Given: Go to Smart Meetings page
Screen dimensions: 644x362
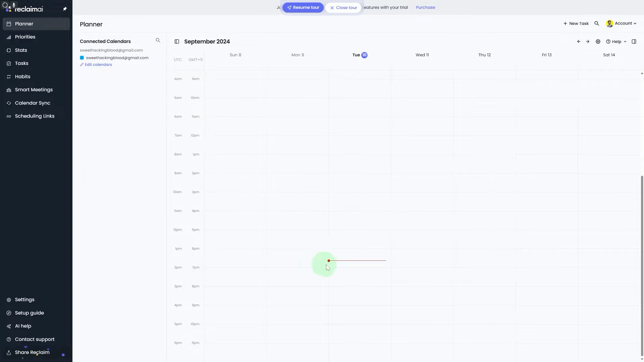Looking at the screenshot, I should tap(34, 90).
